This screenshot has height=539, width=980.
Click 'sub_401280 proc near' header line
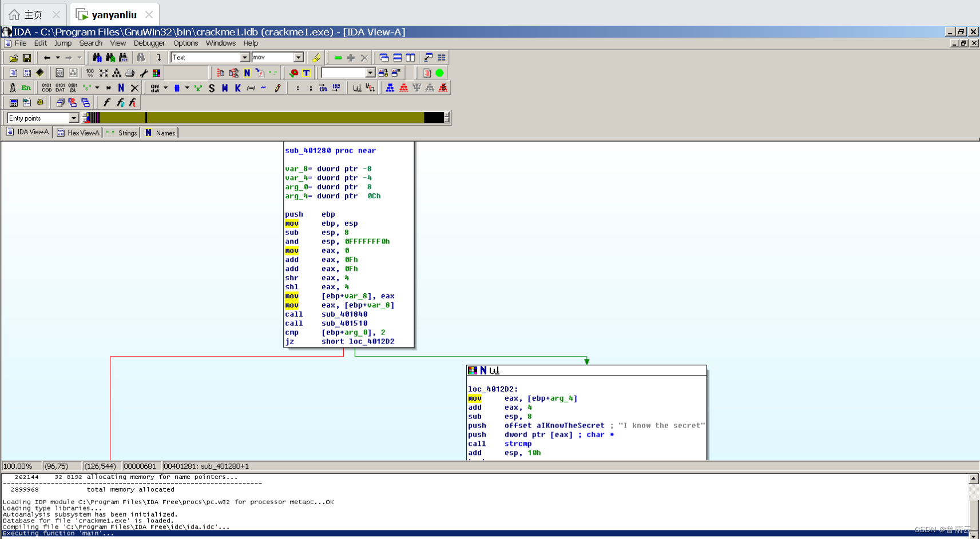tap(331, 151)
